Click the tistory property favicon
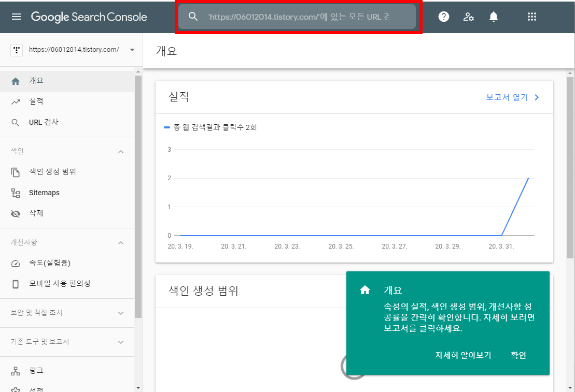The image size is (575, 392). 17,50
